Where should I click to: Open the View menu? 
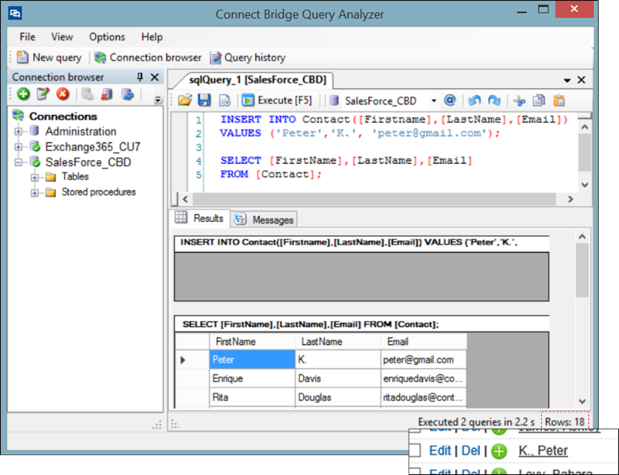point(62,37)
